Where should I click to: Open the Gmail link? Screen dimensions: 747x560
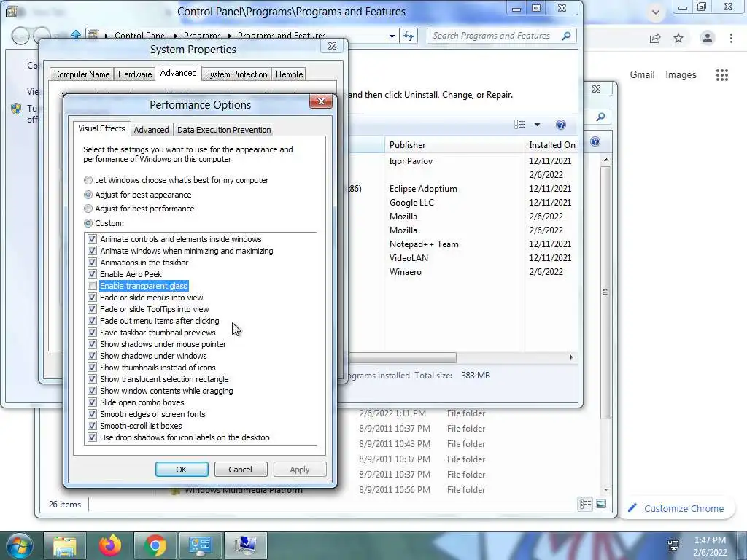click(642, 75)
